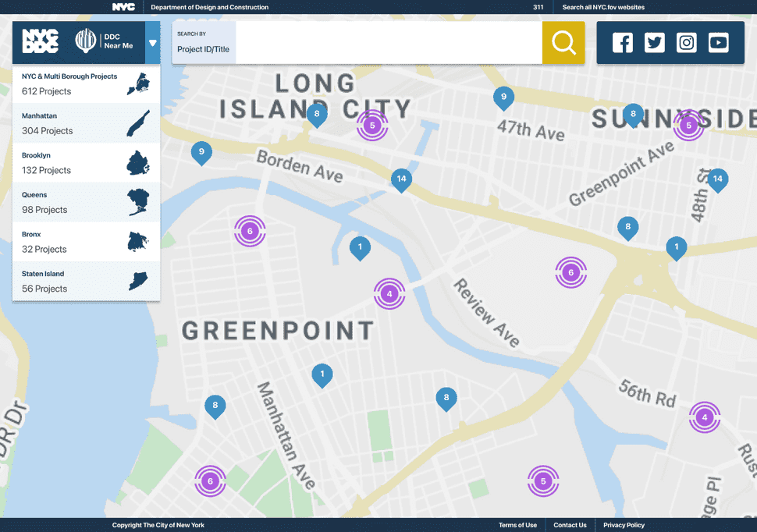Viewport: 757px width, 532px height.
Task: Open the Terms of Use link
Action: tap(517, 525)
